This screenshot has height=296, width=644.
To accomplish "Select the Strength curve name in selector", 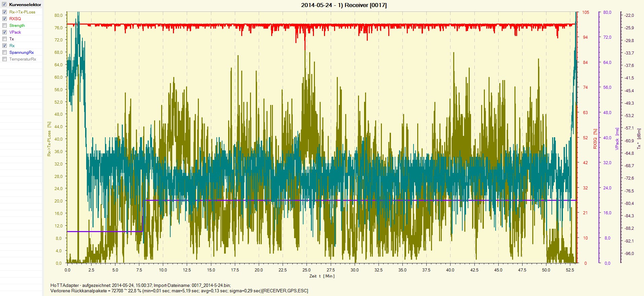I will (17, 26).
